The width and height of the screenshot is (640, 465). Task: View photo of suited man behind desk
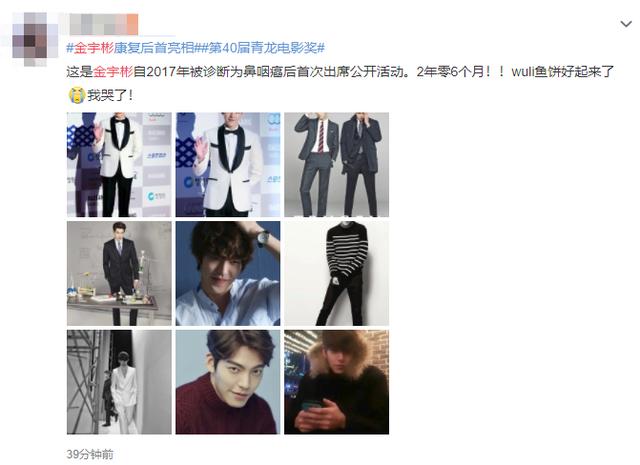119,274
